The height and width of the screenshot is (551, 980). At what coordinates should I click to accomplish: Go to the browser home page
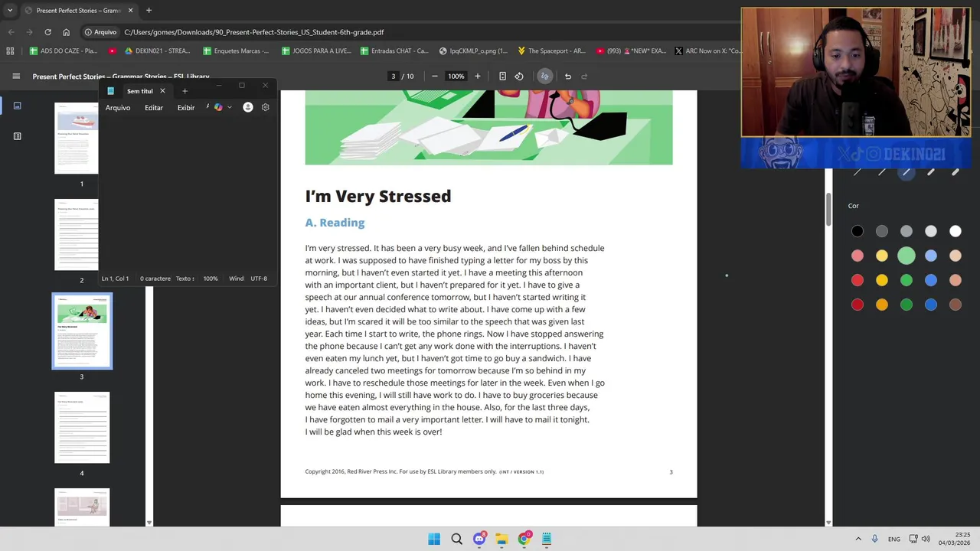pyautogui.click(x=67, y=32)
